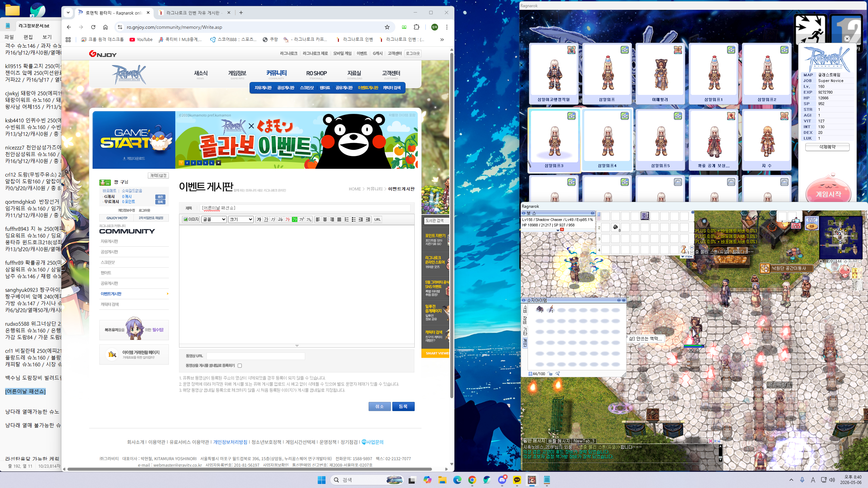Open the 크기 font size dropdown
Image resolution: width=868 pixels, height=488 pixels.
click(x=241, y=219)
